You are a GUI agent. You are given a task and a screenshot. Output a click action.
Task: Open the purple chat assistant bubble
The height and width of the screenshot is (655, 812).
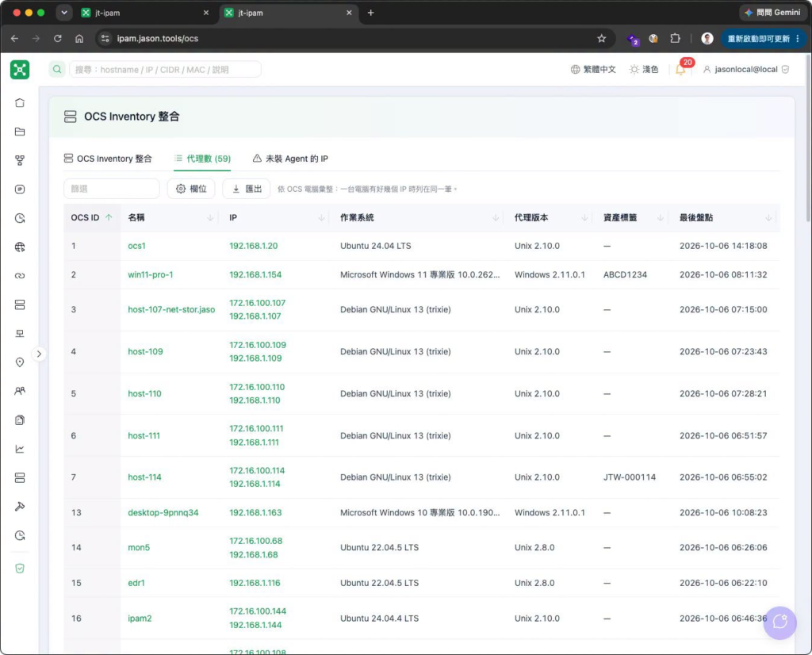pyautogui.click(x=780, y=622)
